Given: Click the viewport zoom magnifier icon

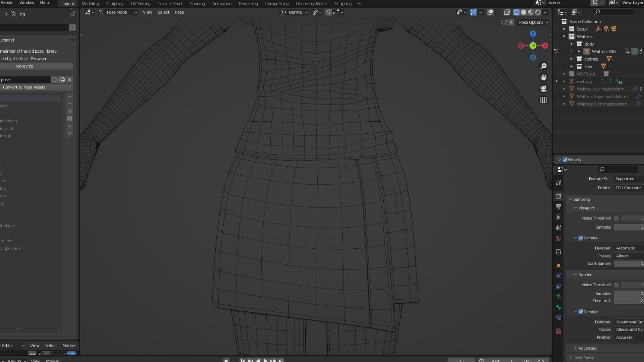Looking at the screenshot, I should 543,66.
